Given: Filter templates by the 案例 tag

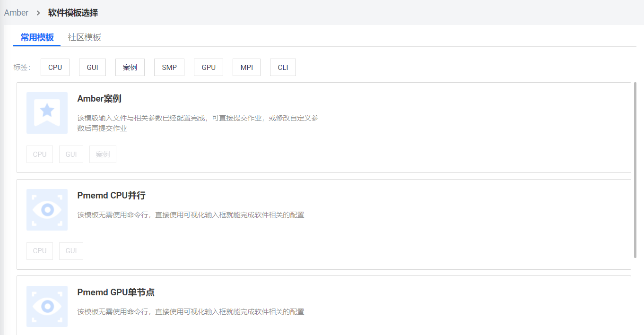Looking at the screenshot, I should click(130, 68).
